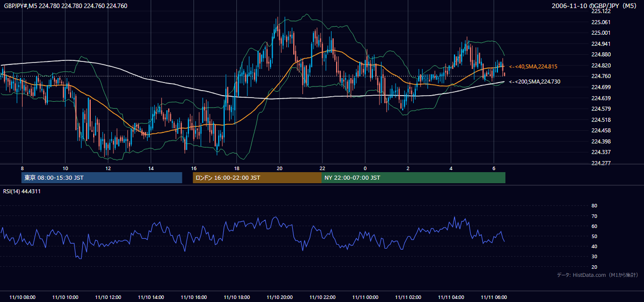Click price axis label 224.277
The width and height of the screenshot is (644, 302).
click(x=601, y=163)
